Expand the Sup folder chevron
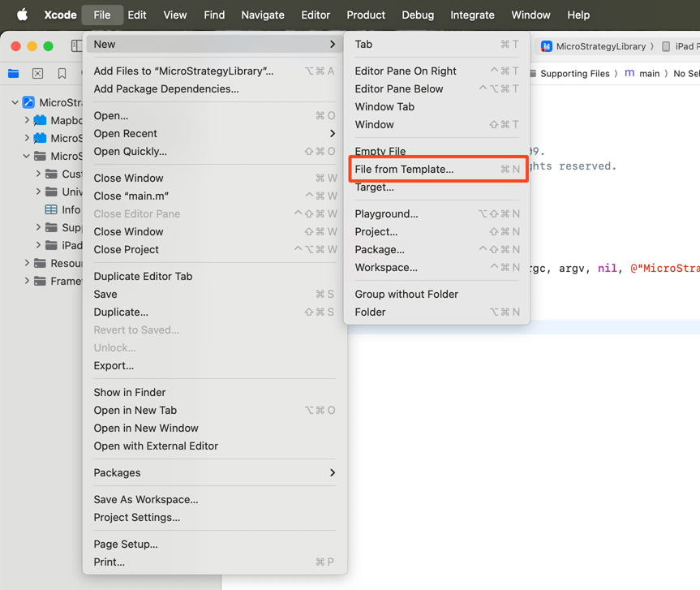 38,227
